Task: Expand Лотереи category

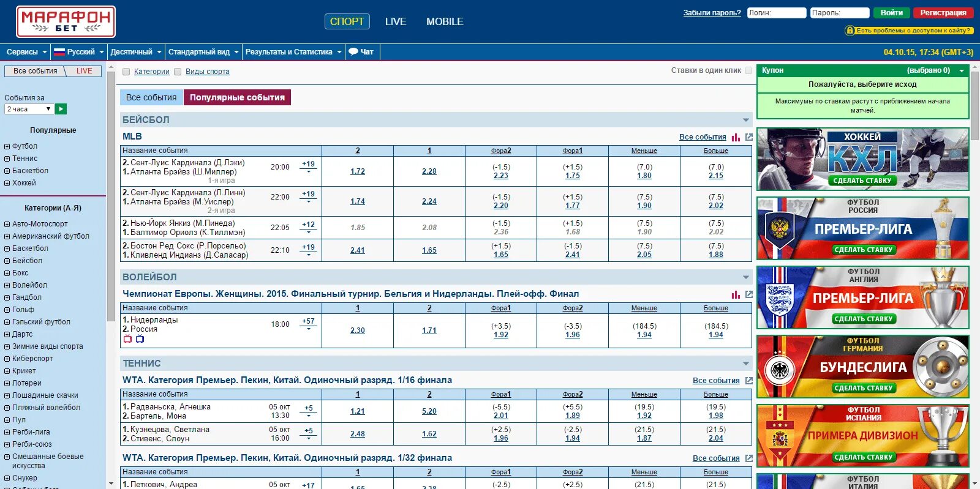Action: point(7,383)
